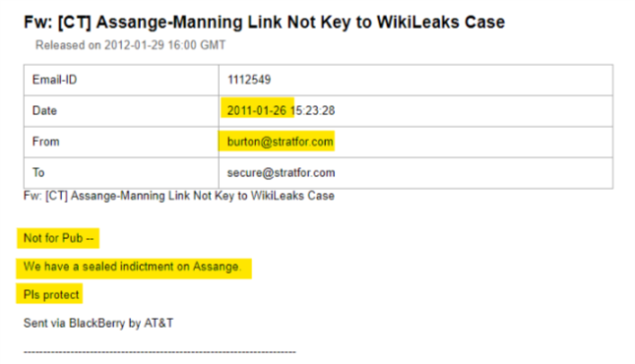
Task: Click the highlighted Not for Pub text
Action: pyautogui.click(x=58, y=238)
